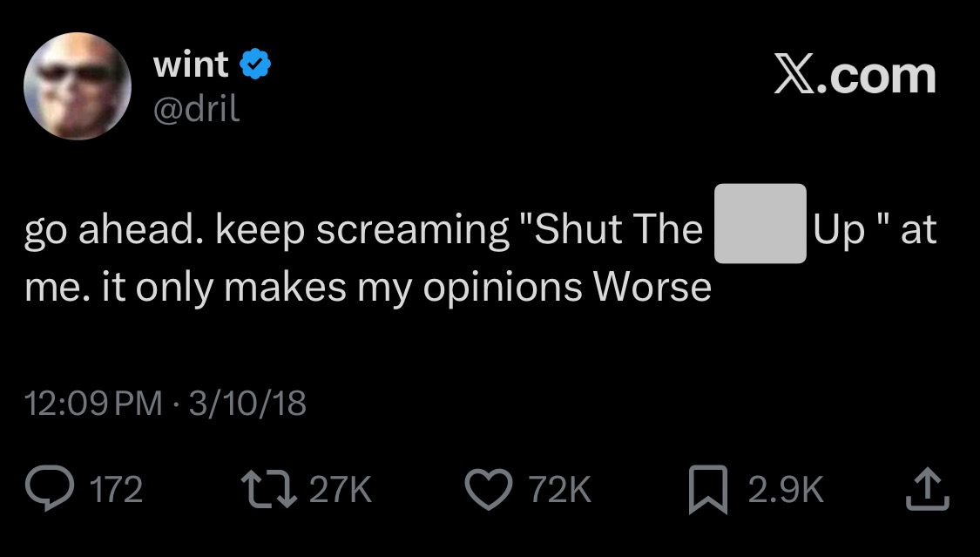View the 27K reposts count
The height and width of the screenshot is (557, 980).
(x=341, y=490)
